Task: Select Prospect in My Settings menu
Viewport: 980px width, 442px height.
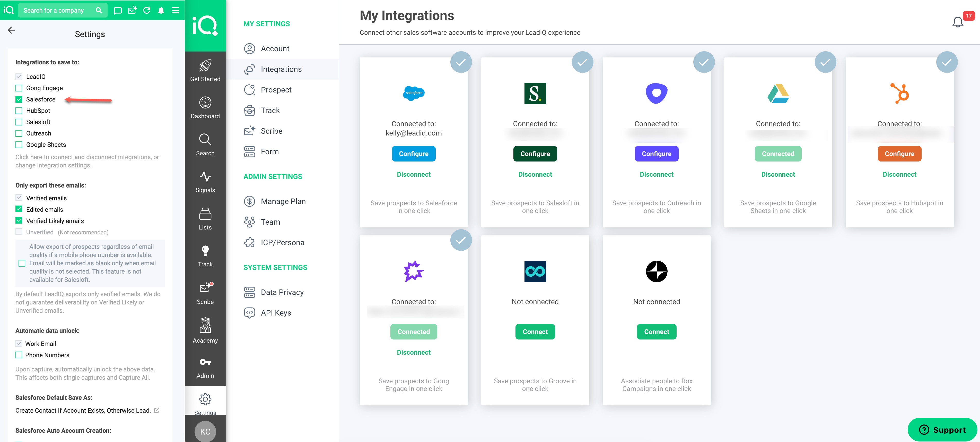Action: 276,90
